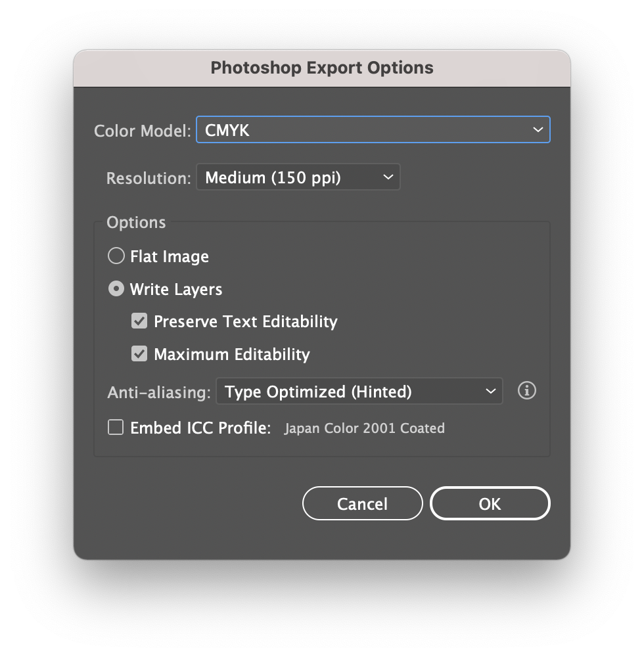Click the Cancel button
Image resolution: width=644 pixels, height=657 pixels.
pyautogui.click(x=363, y=503)
